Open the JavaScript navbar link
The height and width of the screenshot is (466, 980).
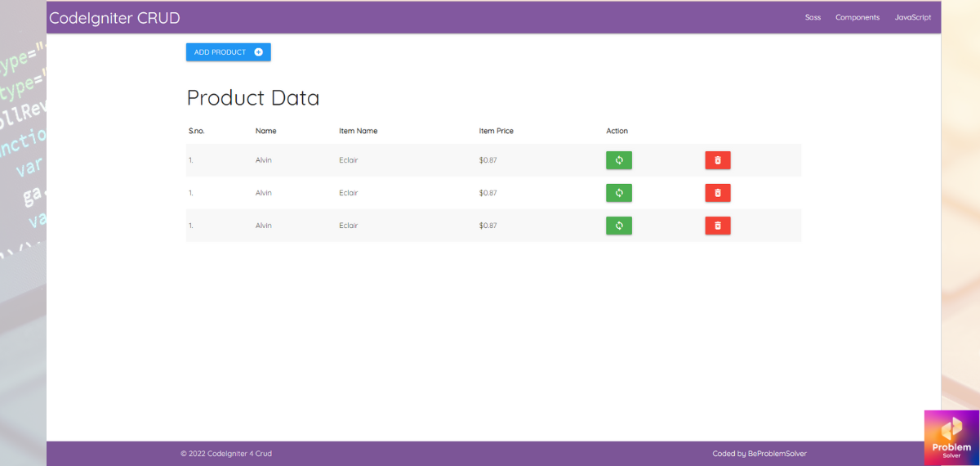[913, 17]
